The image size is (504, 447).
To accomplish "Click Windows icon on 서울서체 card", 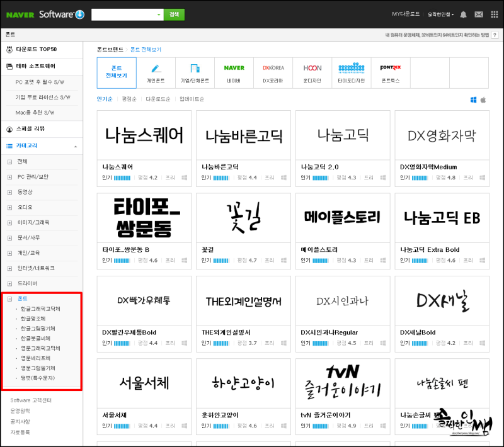I will coord(184,426).
